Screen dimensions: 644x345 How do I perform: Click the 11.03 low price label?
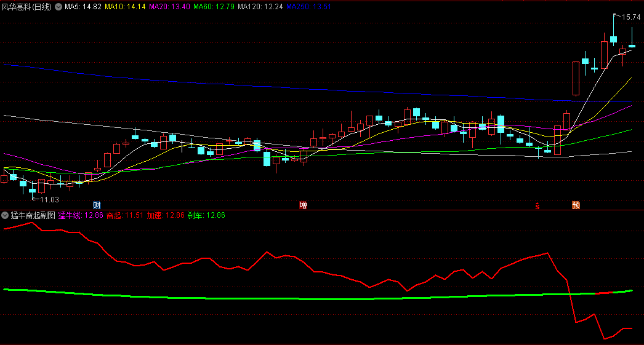pyautogui.click(x=49, y=200)
